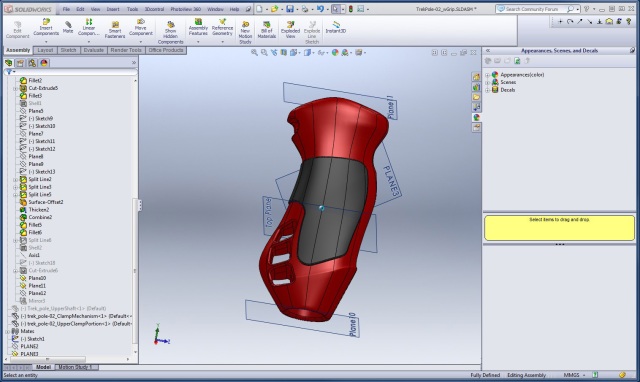Select the Mate tool icon
Viewport: 640px width, 382px height.
pyautogui.click(x=68, y=27)
